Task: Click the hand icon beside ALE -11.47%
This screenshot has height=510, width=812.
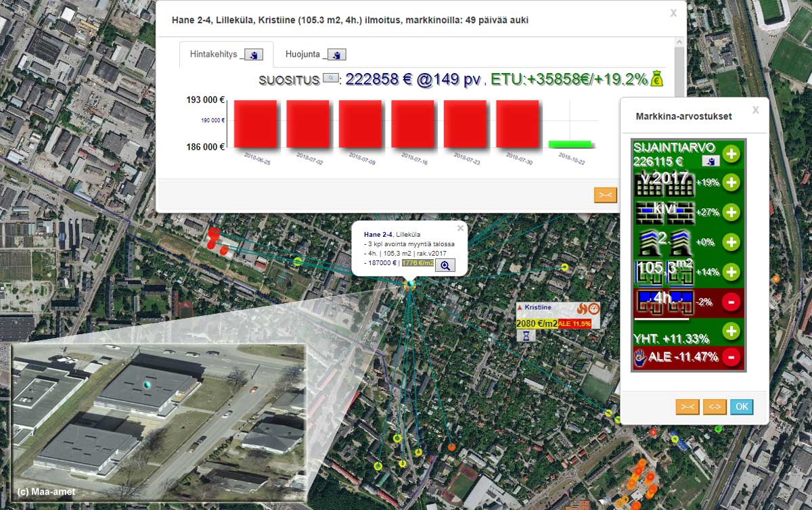Action: (639, 357)
